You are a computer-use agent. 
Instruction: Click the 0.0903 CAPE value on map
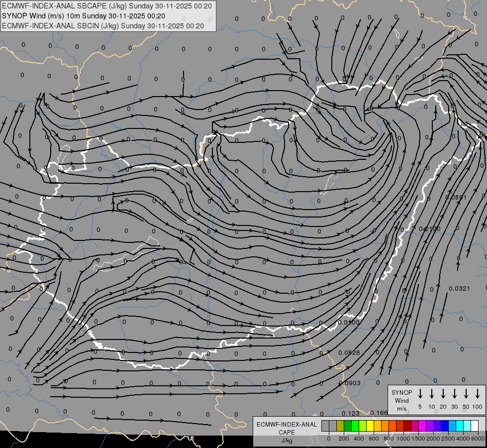(x=350, y=383)
